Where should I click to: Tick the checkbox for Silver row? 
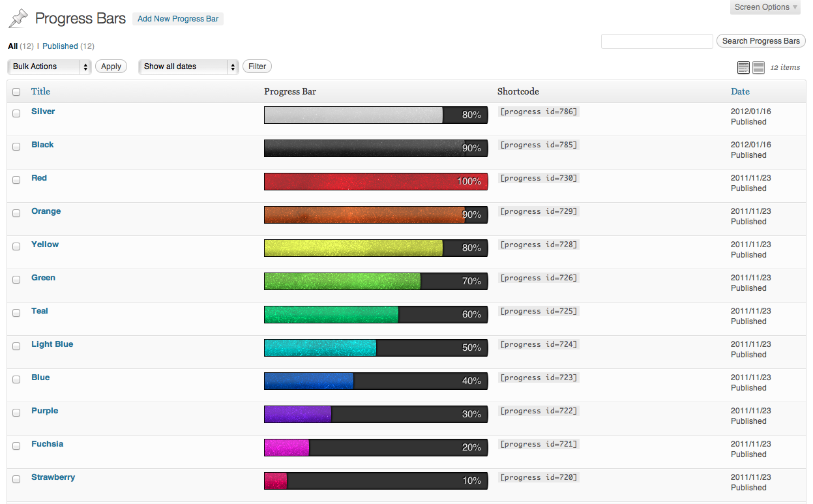pos(16,113)
